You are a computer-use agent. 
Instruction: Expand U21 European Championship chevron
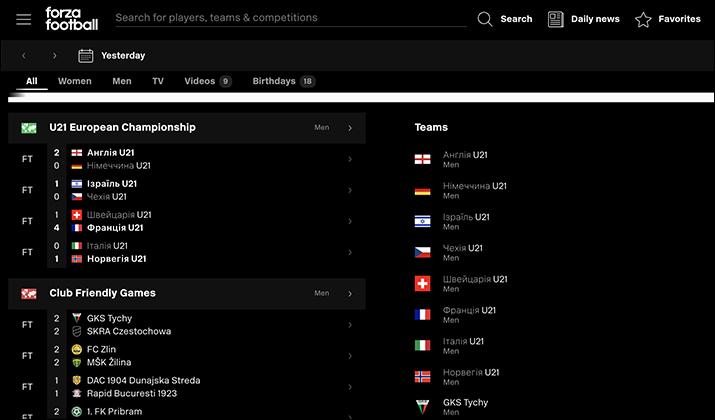(350, 128)
